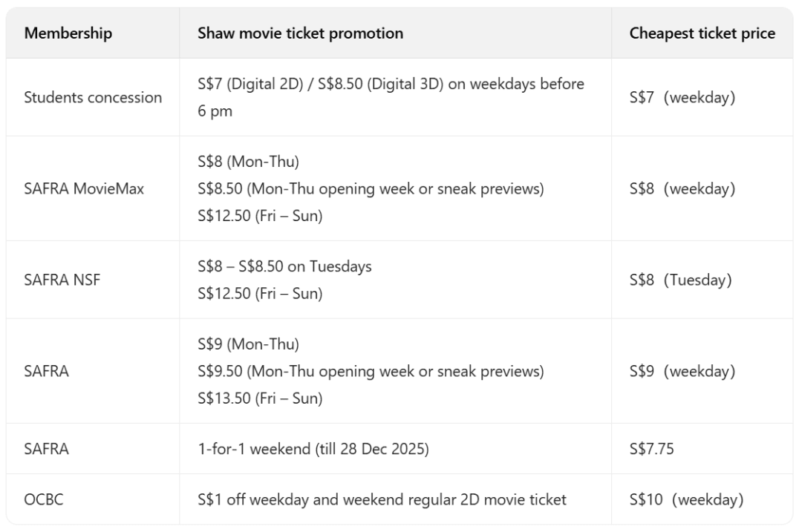Viewport: 802px width, 532px height.
Task: Select the S$8 (Tuesday) price cell
Action: 680,280
